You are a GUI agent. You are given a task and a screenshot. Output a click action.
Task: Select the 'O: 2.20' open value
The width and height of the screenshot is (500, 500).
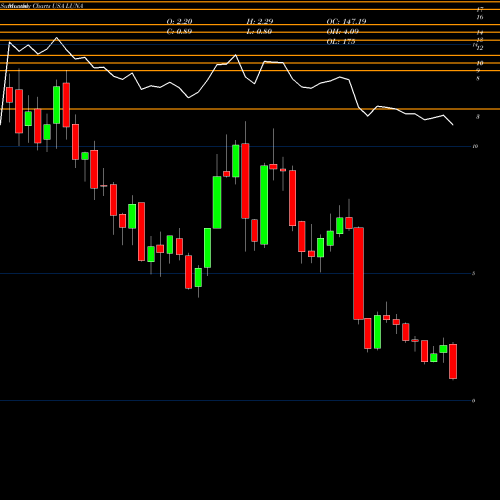(x=179, y=21)
